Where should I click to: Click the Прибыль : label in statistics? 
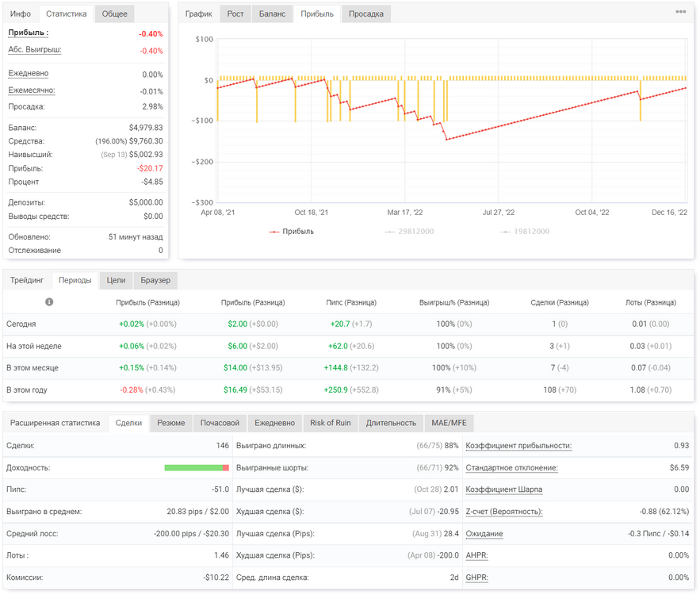pyautogui.click(x=28, y=33)
